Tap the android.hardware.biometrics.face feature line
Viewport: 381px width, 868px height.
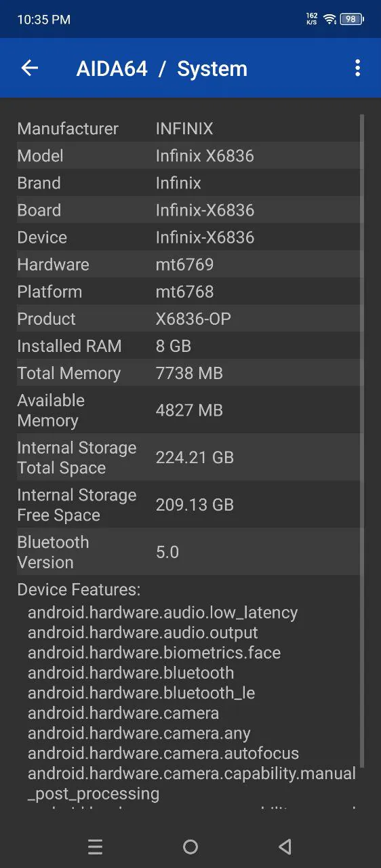pyautogui.click(x=154, y=652)
